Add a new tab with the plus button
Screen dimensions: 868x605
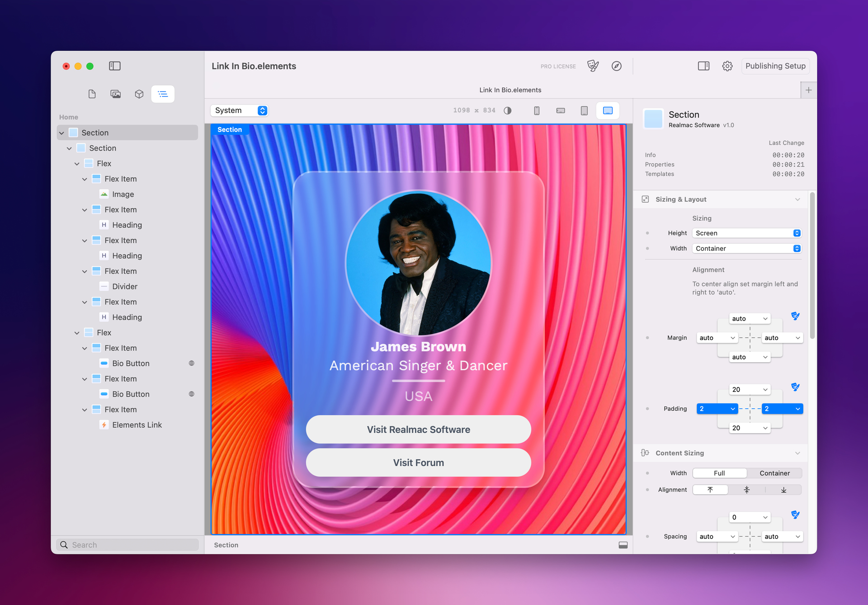808,90
